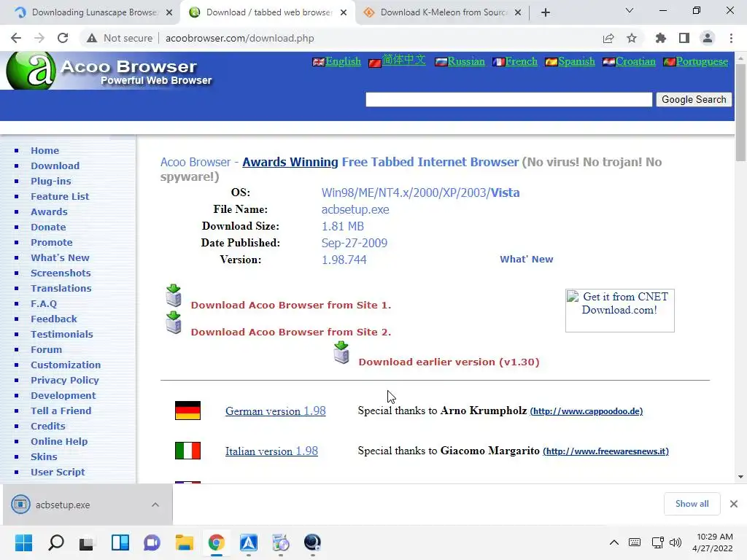Click the earlier version download icon
The height and width of the screenshot is (560, 747).
pos(341,353)
